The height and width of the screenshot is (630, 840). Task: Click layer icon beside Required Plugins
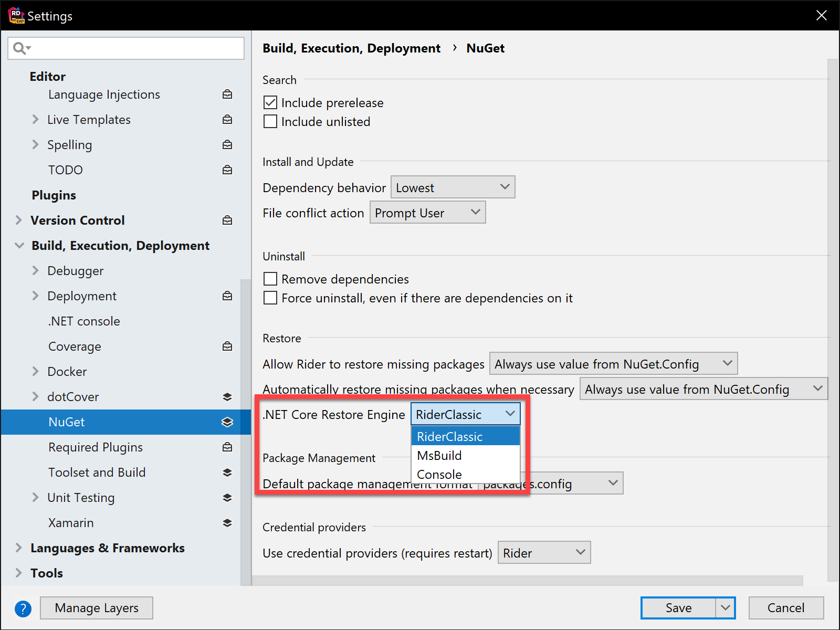tap(227, 447)
